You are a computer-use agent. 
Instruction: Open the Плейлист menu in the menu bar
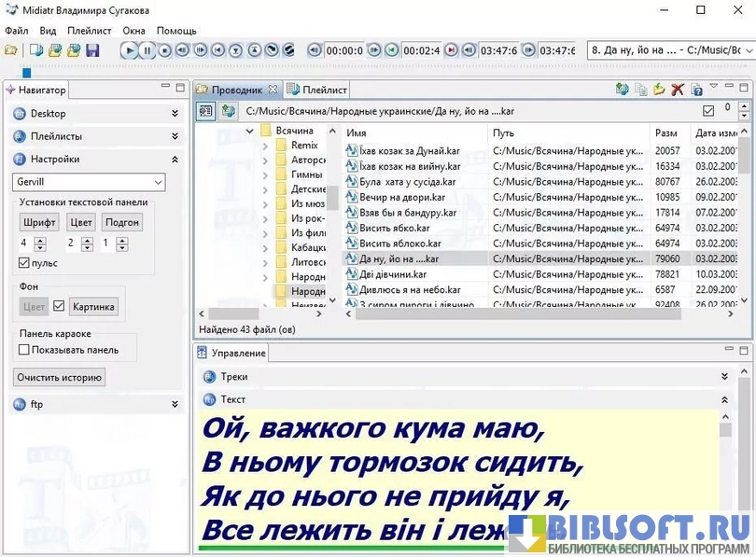coord(90,31)
